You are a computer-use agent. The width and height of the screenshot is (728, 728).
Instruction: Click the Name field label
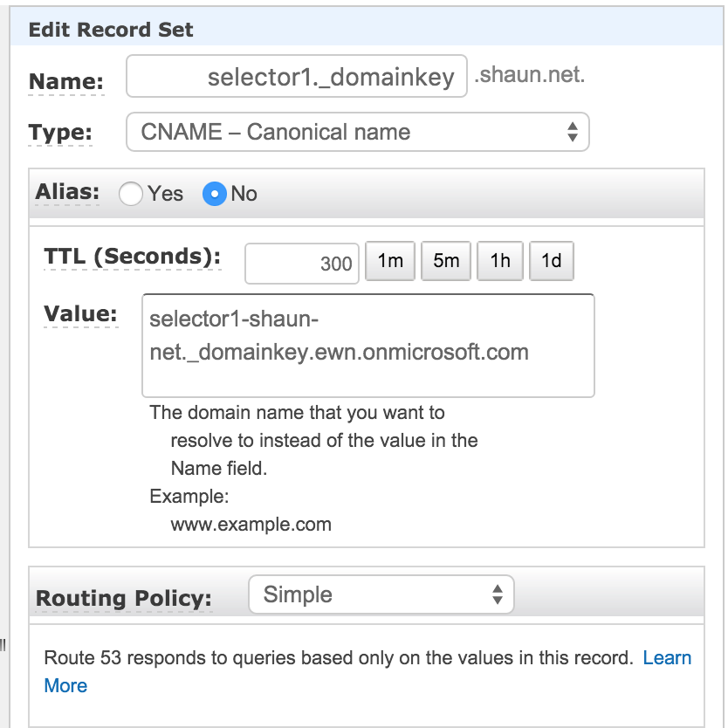(x=66, y=82)
